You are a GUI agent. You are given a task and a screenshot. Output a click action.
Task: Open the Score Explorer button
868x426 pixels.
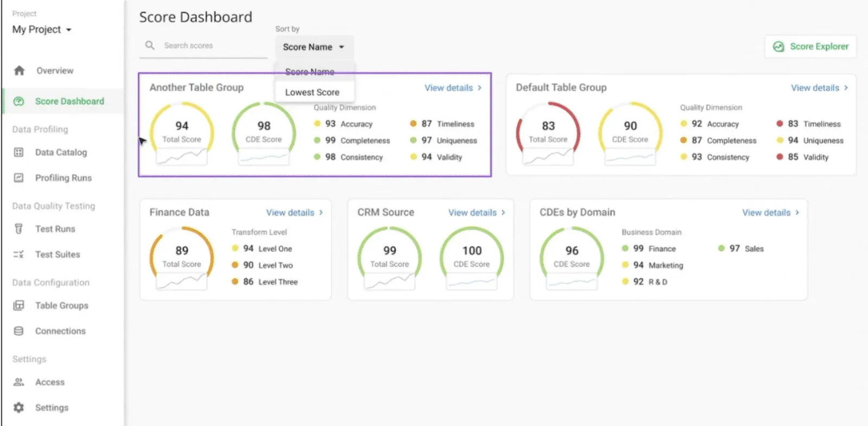point(811,47)
